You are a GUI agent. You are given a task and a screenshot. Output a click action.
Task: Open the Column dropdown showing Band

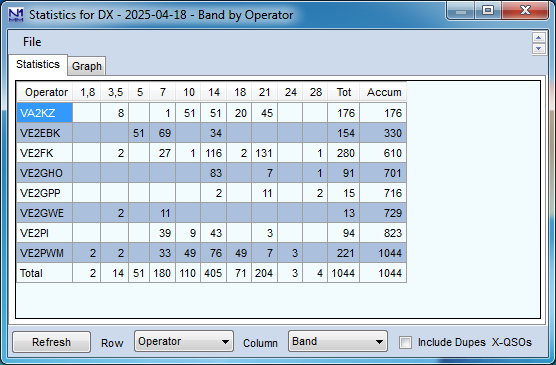pyautogui.click(x=338, y=341)
